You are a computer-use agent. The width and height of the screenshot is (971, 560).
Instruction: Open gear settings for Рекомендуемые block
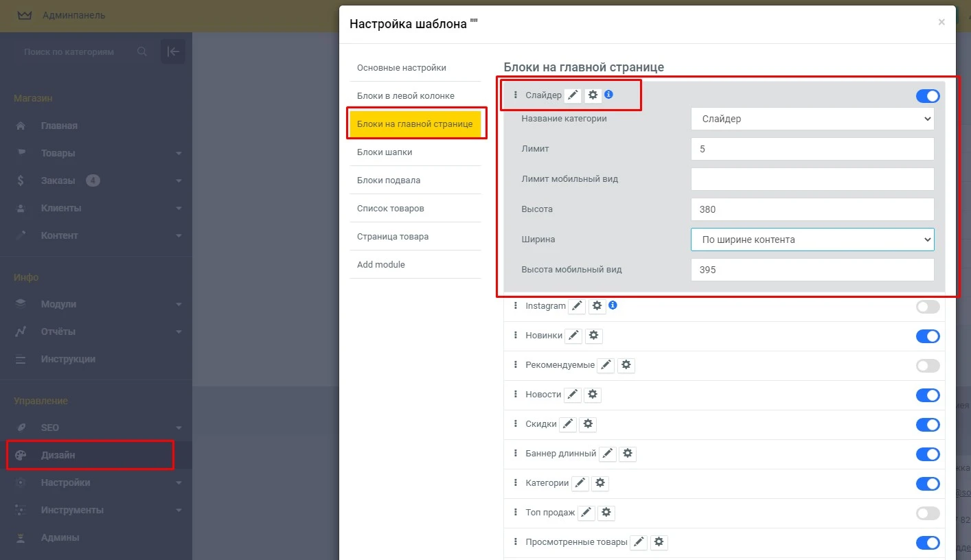click(626, 365)
